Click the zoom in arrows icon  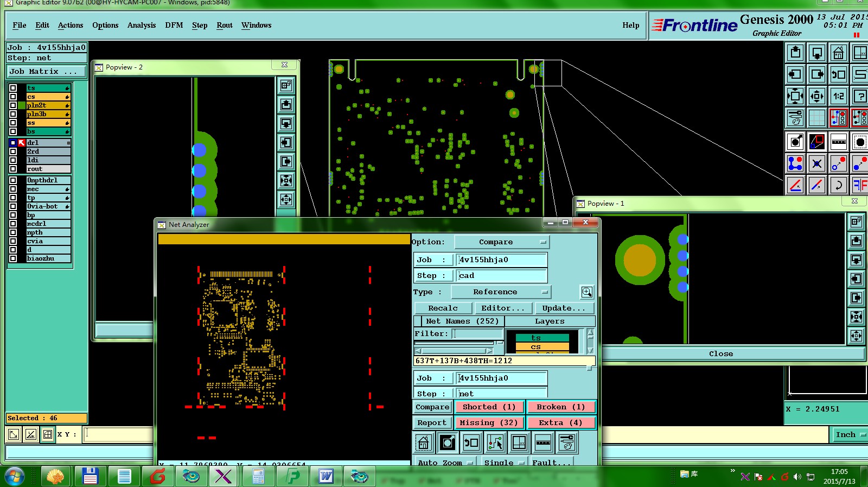coord(795,96)
